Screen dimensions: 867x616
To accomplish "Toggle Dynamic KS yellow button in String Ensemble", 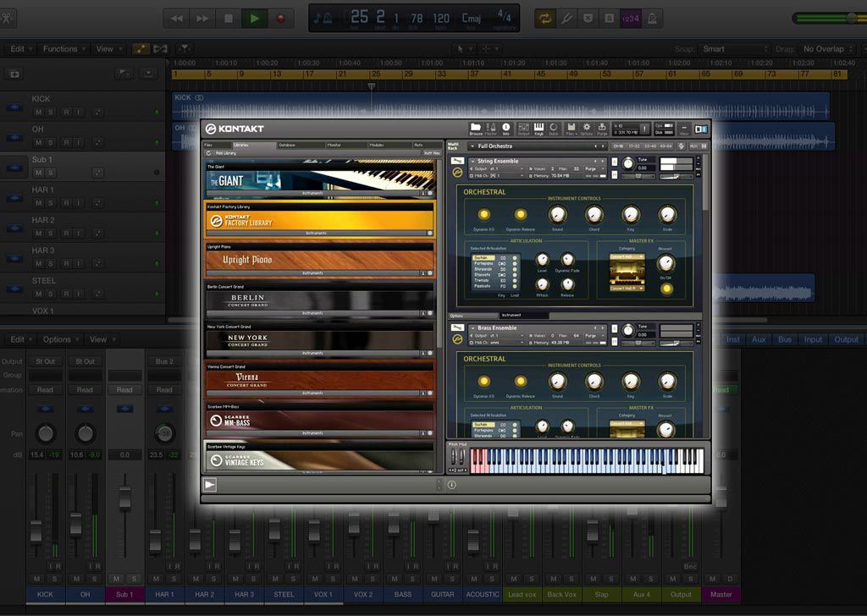I will (483, 215).
